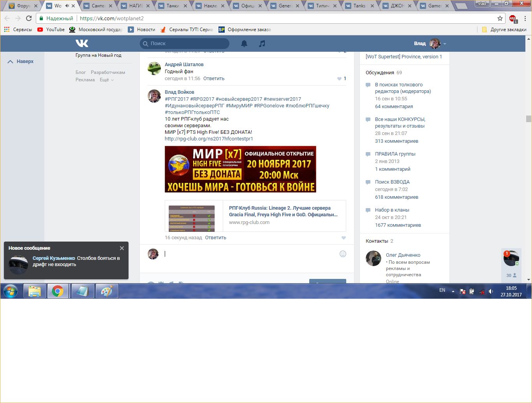Click the bubble icon beside ПРАВИЛА группы
This screenshot has height=403, width=532.
coord(368,154)
